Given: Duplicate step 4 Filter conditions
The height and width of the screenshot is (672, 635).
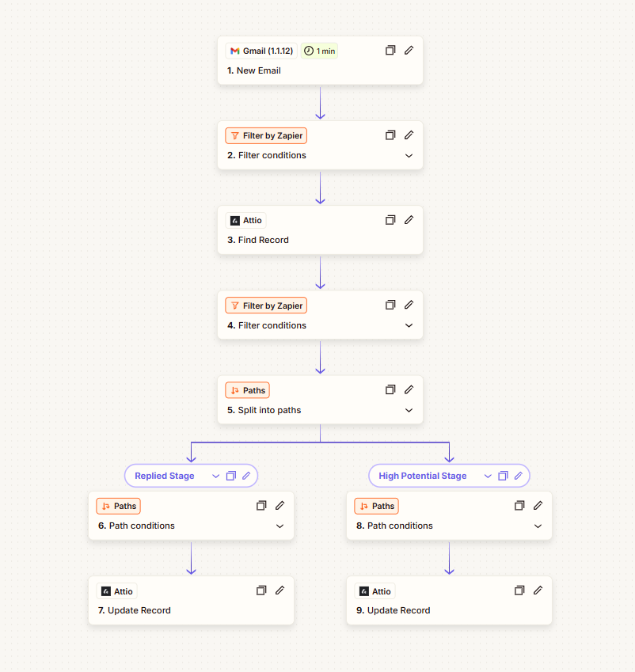Looking at the screenshot, I should pyautogui.click(x=390, y=306).
